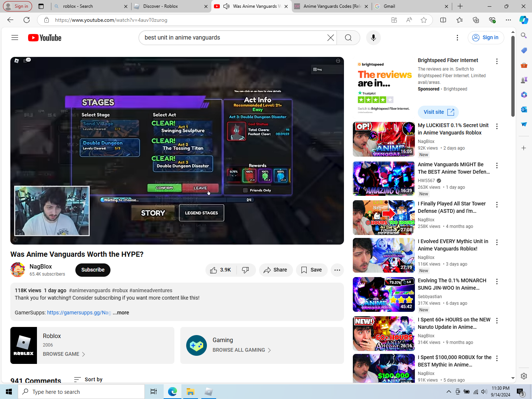Open Edge favorites list
This screenshot has width=532, height=399.
click(x=459, y=20)
